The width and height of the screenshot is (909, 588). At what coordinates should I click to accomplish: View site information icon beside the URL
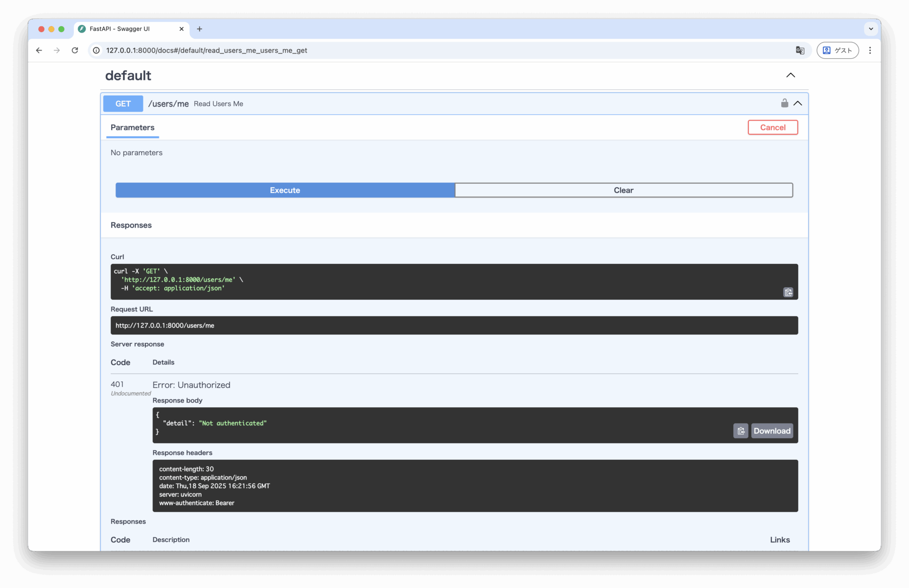click(x=96, y=50)
